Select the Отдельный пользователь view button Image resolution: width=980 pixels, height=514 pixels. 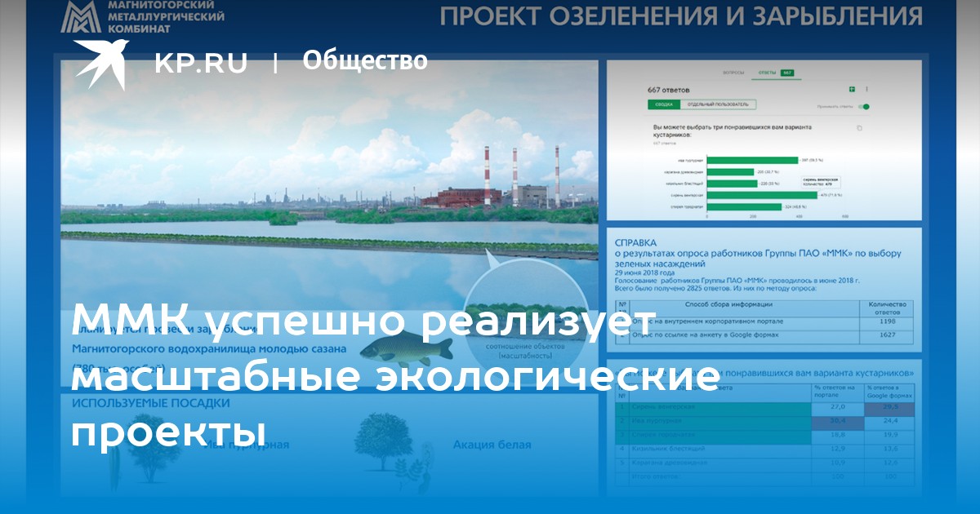coord(719,104)
